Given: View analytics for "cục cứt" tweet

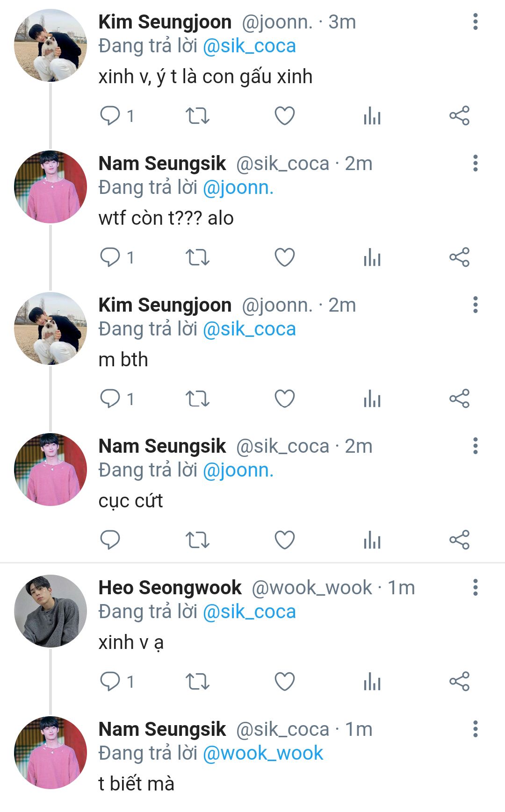Looking at the screenshot, I should tap(372, 541).
